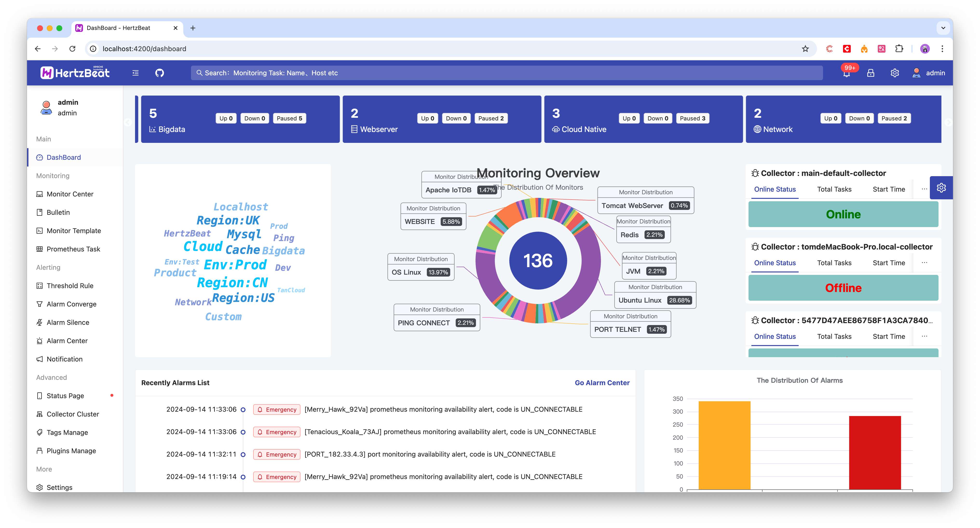Switch to Total Tasks tab of main-default-collector
The image size is (980, 528).
pyautogui.click(x=834, y=189)
